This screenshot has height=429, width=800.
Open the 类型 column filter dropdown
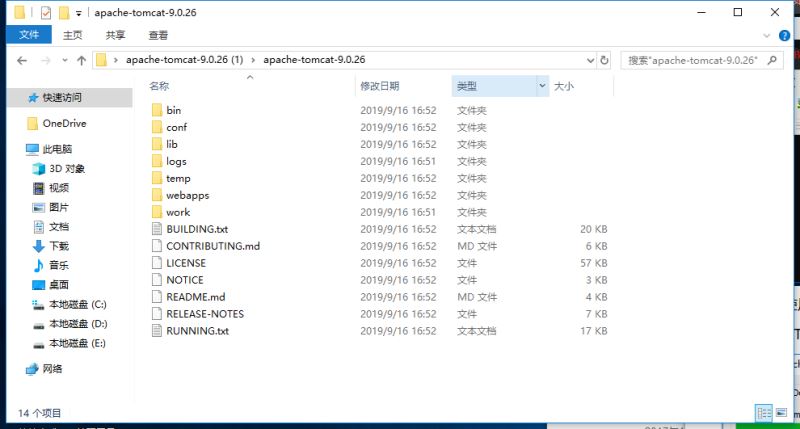(543, 86)
